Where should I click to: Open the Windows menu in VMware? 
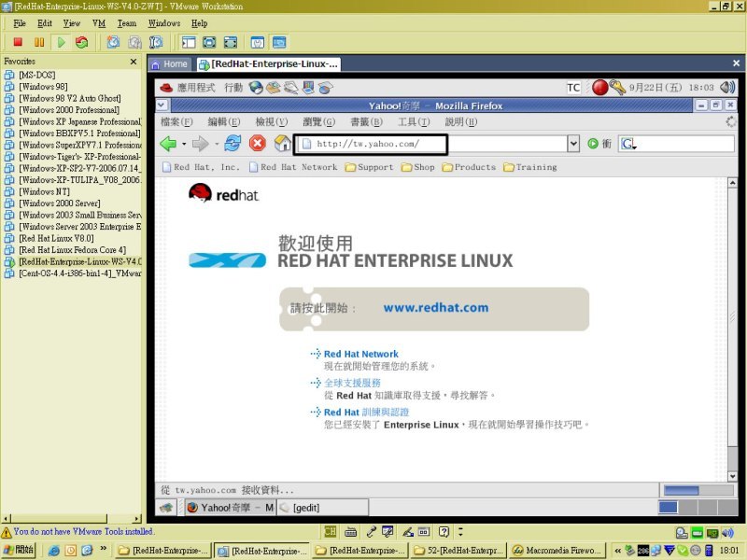pyautogui.click(x=164, y=23)
